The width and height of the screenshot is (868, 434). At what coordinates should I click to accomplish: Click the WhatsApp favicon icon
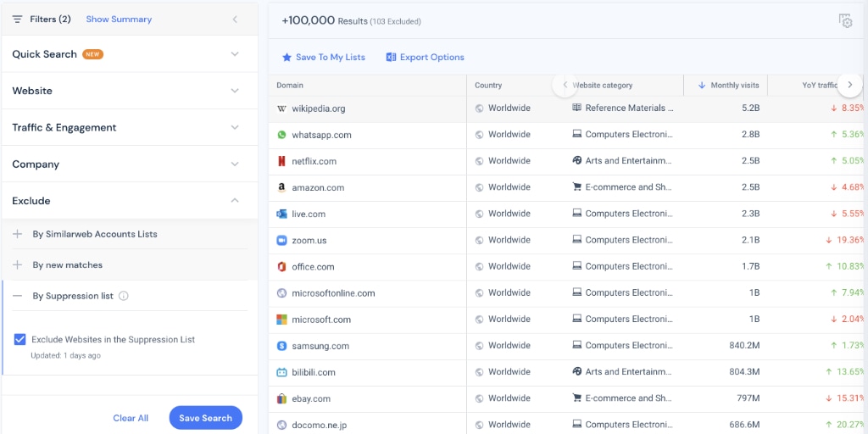tap(281, 135)
